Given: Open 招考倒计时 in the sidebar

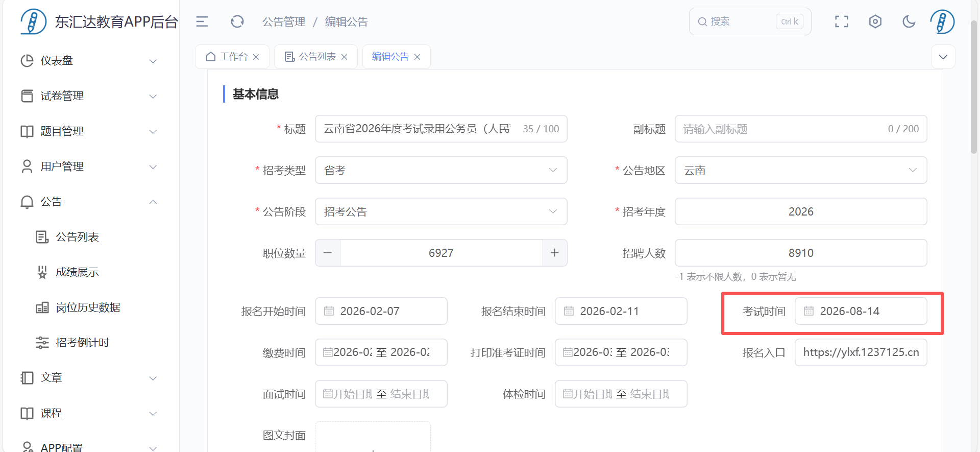Looking at the screenshot, I should (82, 343).
